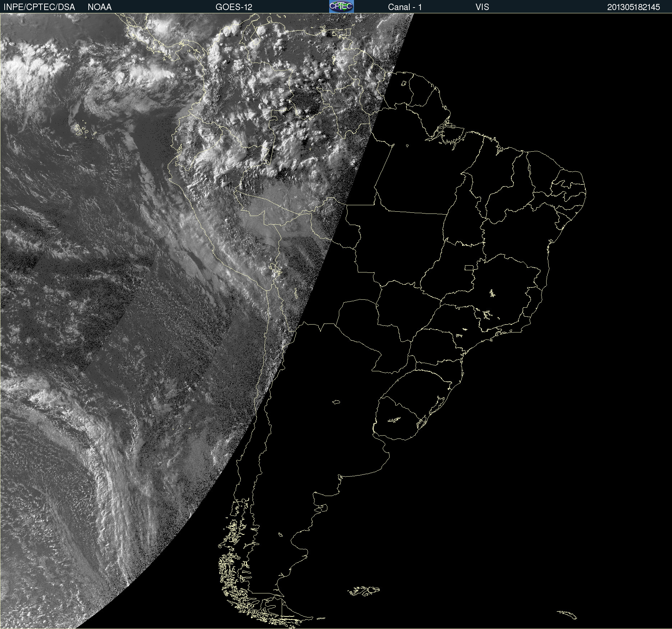Click the CPTEC logo in header
672x629 pixels.
point(341,6)
